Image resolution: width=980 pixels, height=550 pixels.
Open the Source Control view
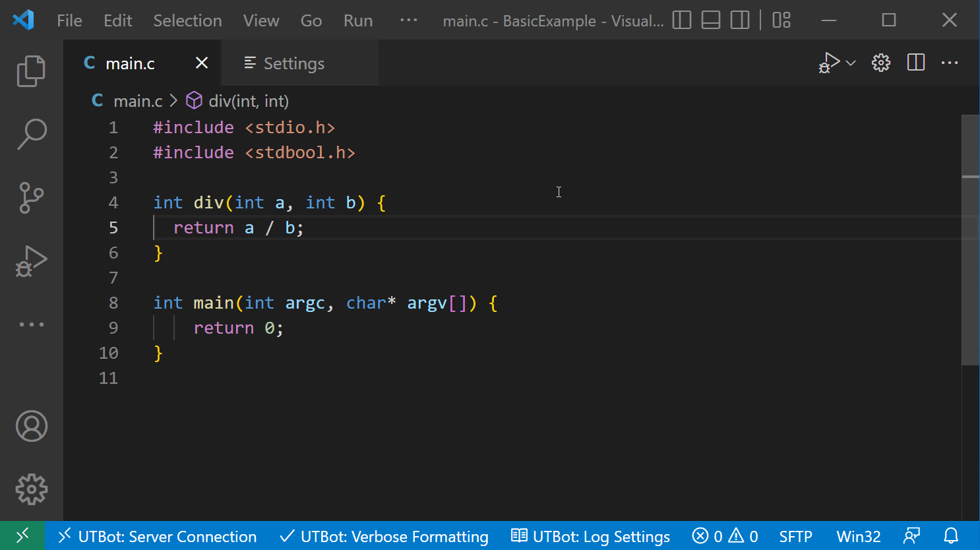(x=31, y=197)
